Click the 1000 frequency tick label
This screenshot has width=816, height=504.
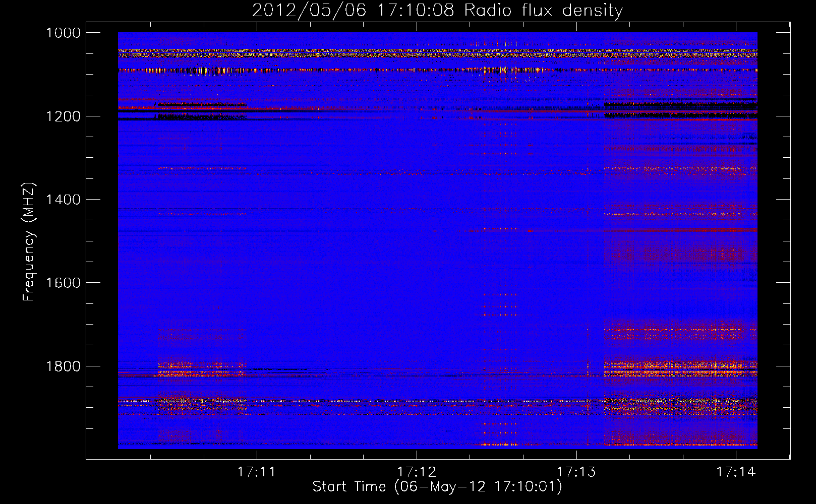pyautogui.click(x=63, y=33)
